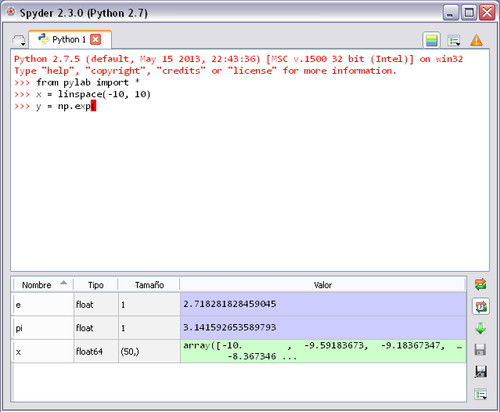Image resolution: width=500 pixels, height=412 pixels.
Task: Select variable name cell 'x'
Action: coord(43,351)
